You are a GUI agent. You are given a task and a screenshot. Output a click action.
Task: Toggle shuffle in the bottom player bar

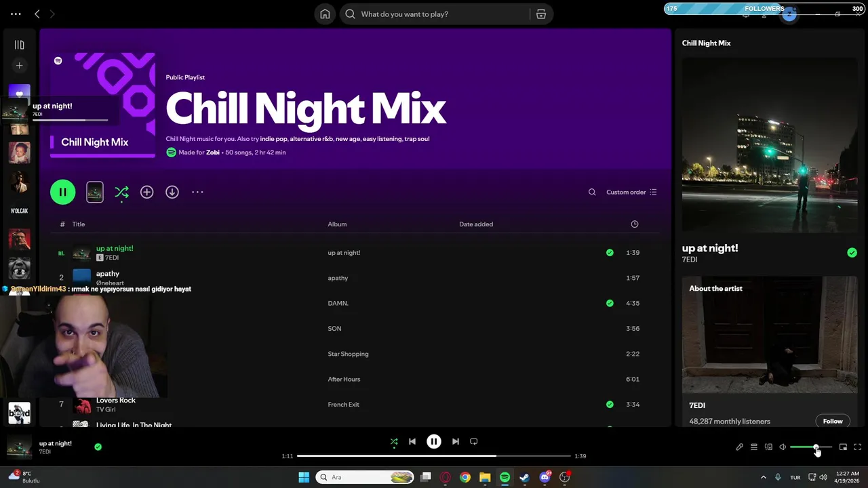[394, 442]
